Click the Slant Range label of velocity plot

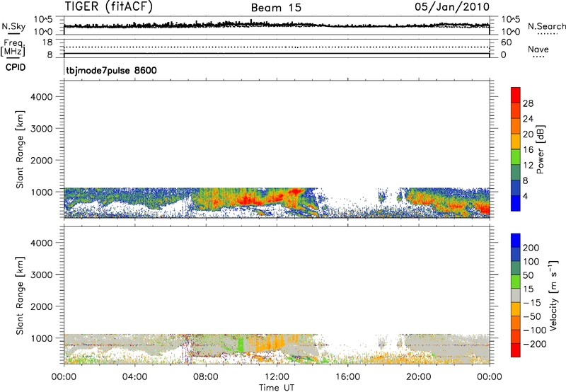pyautogui.click(x=20, y=295)
